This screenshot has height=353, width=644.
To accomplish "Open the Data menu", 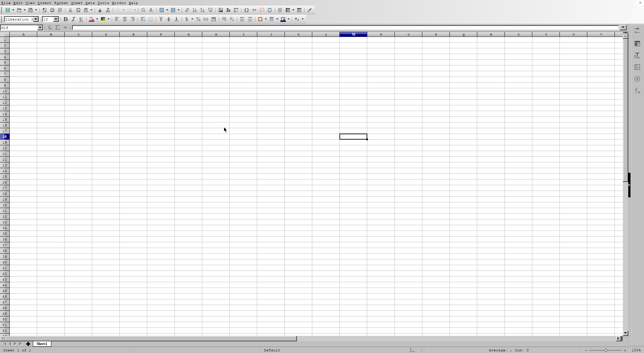I will pos(90,3).
